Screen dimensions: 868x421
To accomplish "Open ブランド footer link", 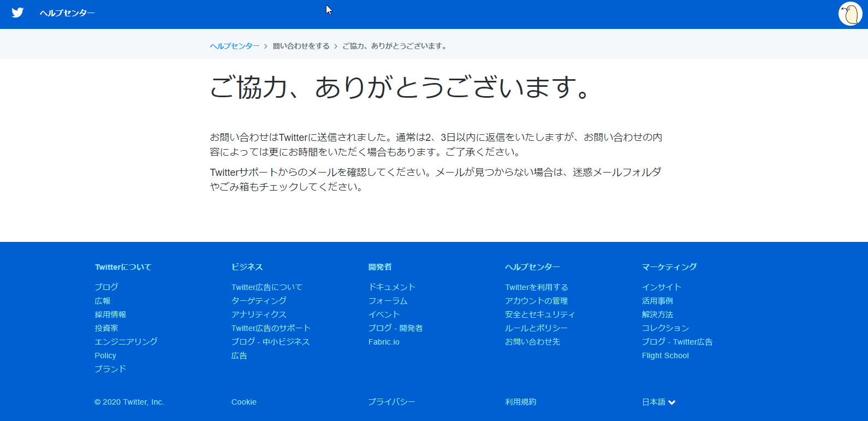I will pos(110,369).
